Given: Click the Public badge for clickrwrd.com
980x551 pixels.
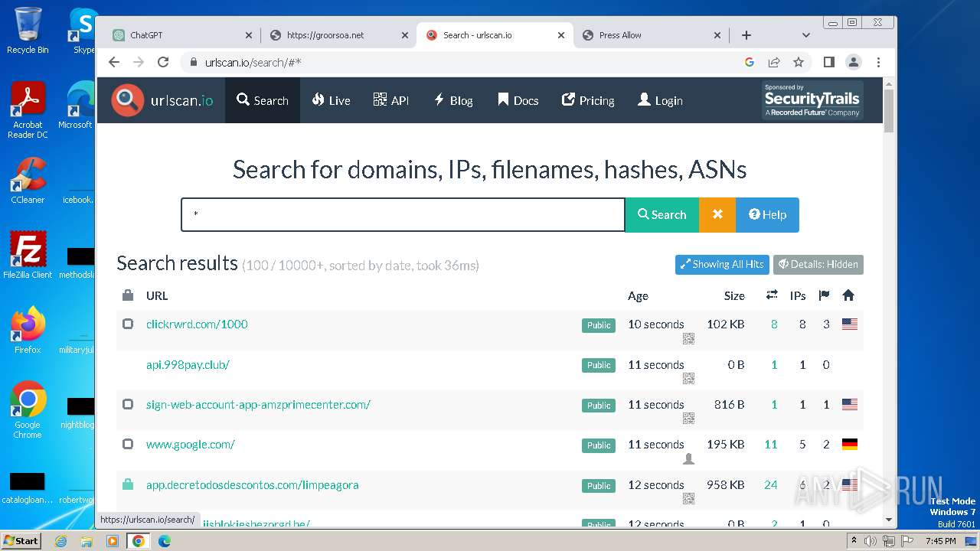Looking at the screenshot, I should (599, 325).
